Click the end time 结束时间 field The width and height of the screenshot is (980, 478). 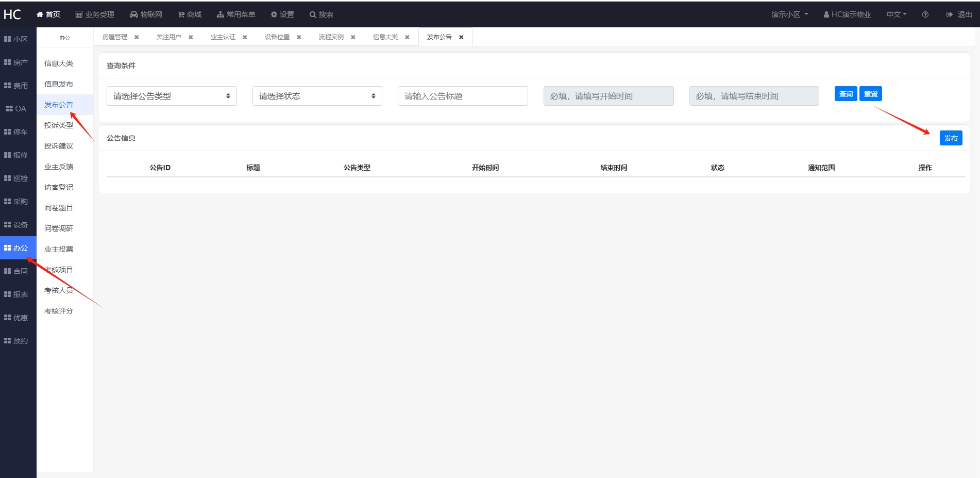[x=754, y=96]
